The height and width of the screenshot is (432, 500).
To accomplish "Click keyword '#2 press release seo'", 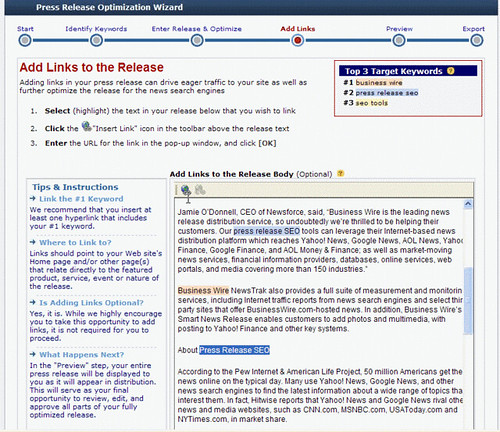I will click(381, 93).
